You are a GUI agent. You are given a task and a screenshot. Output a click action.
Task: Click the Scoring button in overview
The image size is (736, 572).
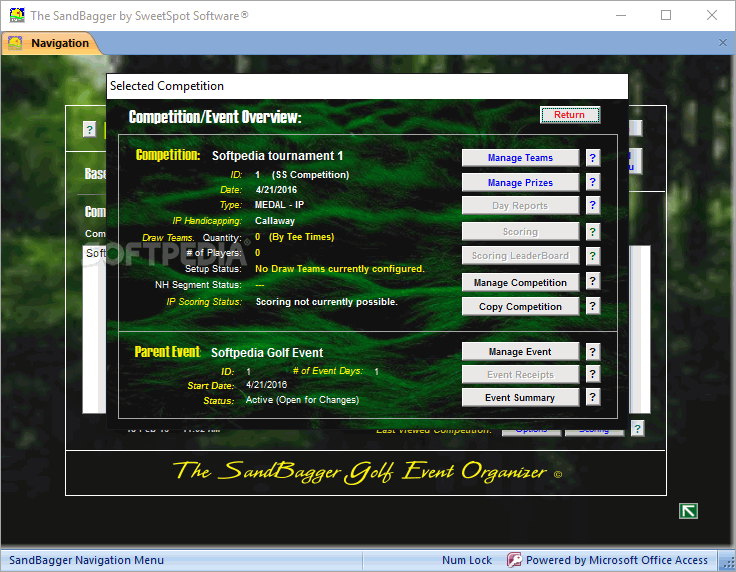point(520,231)
